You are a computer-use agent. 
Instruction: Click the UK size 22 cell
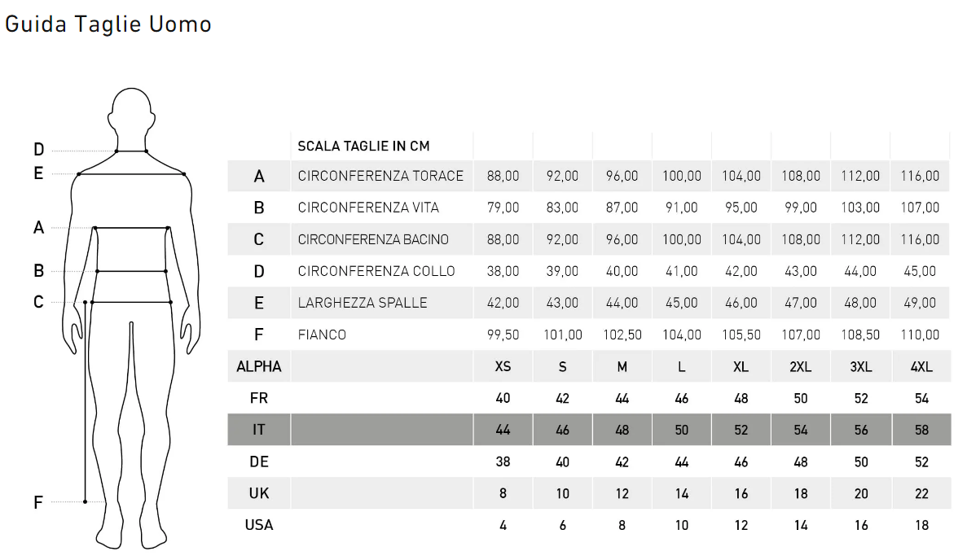coord(921,493)
